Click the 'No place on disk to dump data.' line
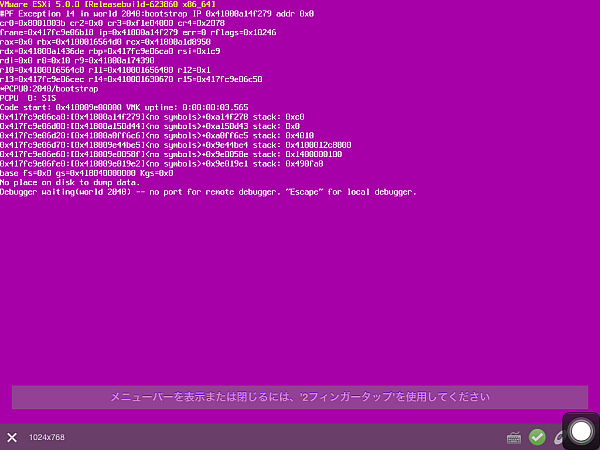The height and width of the screenshot is (450, 600). tap(70, 183)
